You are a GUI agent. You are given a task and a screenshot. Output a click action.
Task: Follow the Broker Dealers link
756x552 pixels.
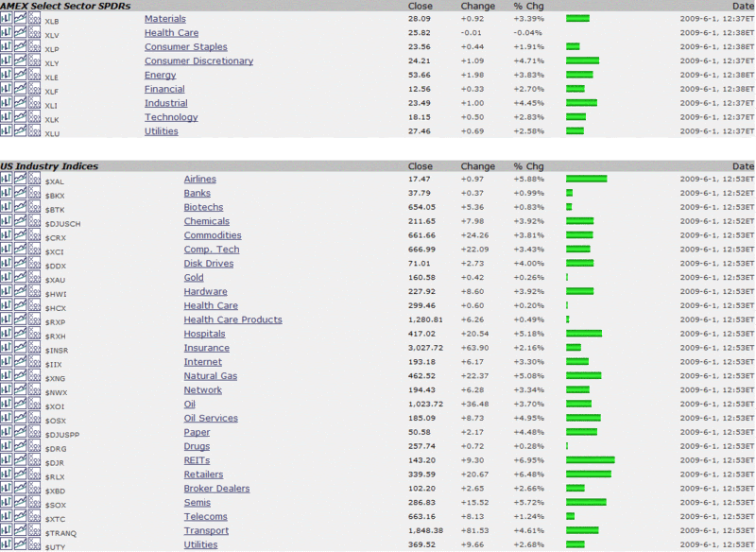[216, 489]
